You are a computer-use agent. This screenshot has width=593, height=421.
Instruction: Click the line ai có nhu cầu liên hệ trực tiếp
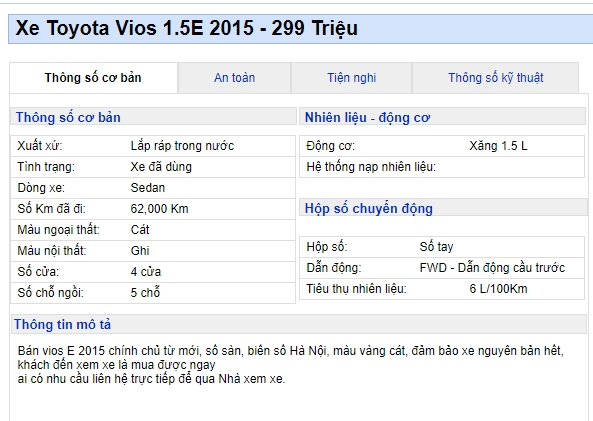tap(151, 379)
